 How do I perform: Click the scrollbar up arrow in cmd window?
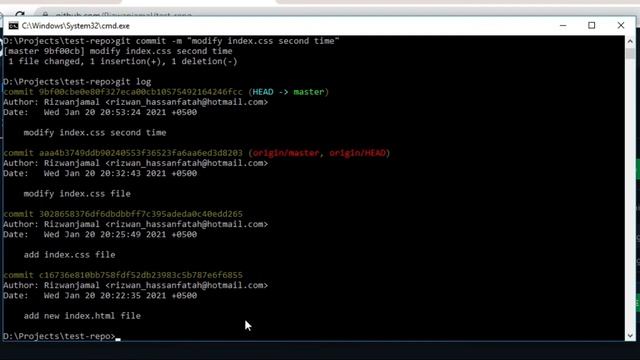coord(630,41)
